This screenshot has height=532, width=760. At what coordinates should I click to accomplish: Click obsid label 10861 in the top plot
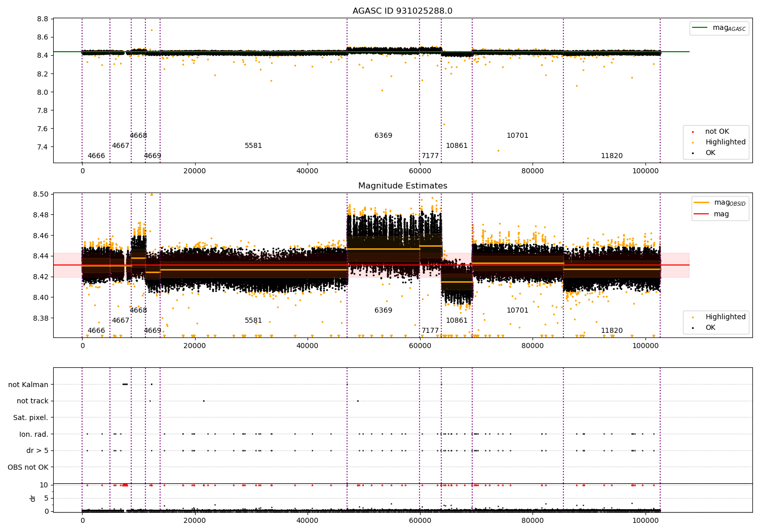tap(457, 146)
